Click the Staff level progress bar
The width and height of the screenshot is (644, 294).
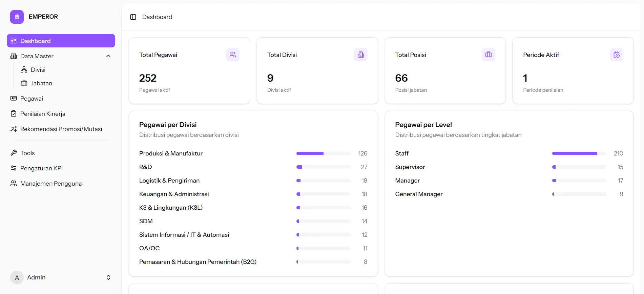(579, 153)
